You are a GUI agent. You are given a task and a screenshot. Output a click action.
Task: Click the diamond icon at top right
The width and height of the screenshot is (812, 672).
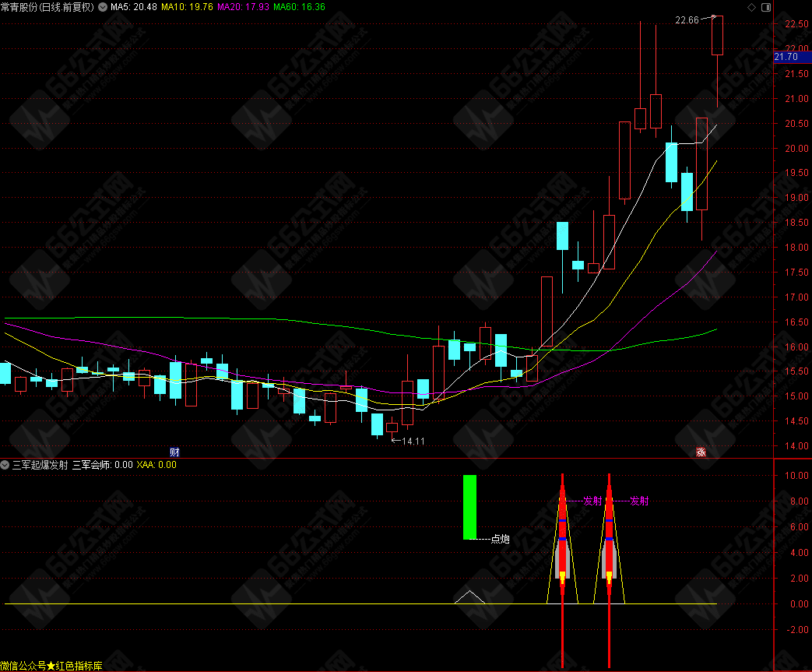click(751, 7)
